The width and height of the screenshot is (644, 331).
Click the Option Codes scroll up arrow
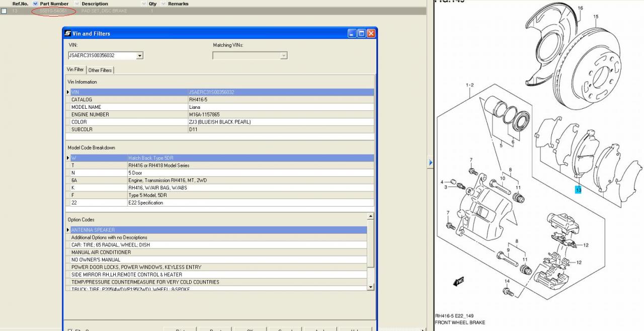(371, 217)
